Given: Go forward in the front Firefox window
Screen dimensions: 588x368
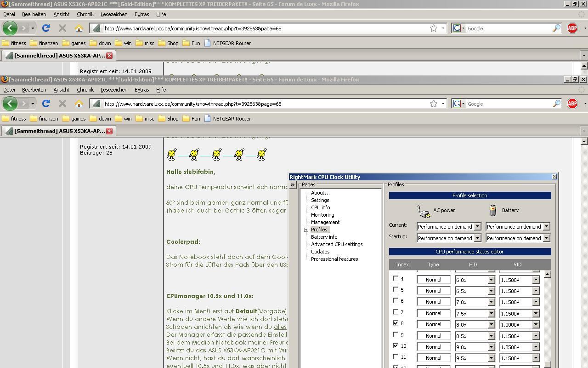Looking at the screenshot, I should click(x=24, y=103).
